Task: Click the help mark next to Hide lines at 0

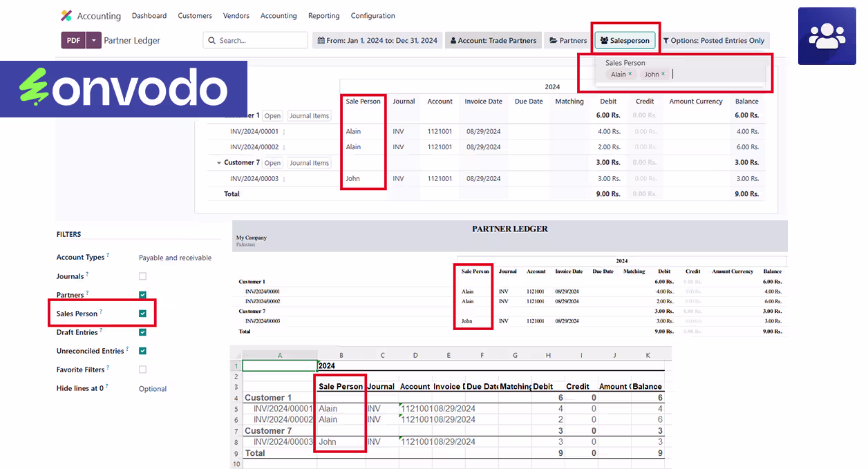Action: 107,387
